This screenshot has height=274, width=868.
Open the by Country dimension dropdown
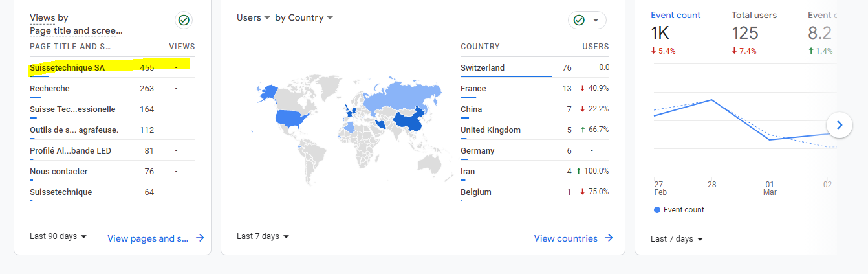point(304,18)
